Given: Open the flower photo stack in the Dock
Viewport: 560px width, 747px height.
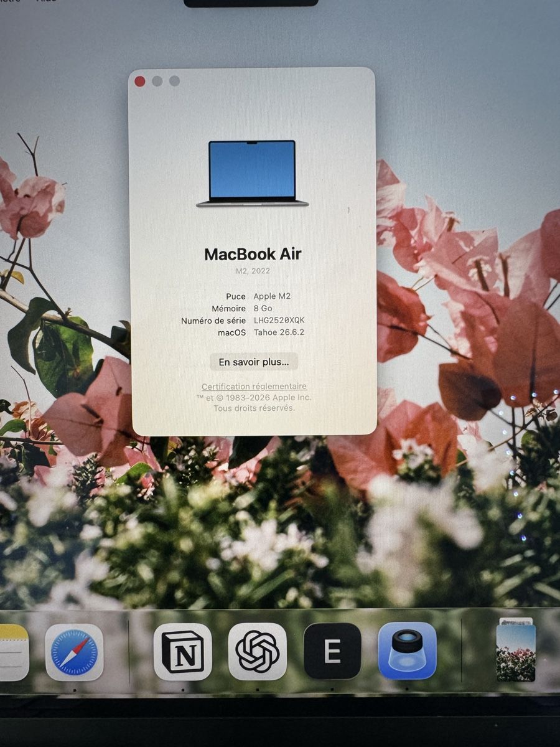Looking at the screenshot, I should [x=516, y=651].
